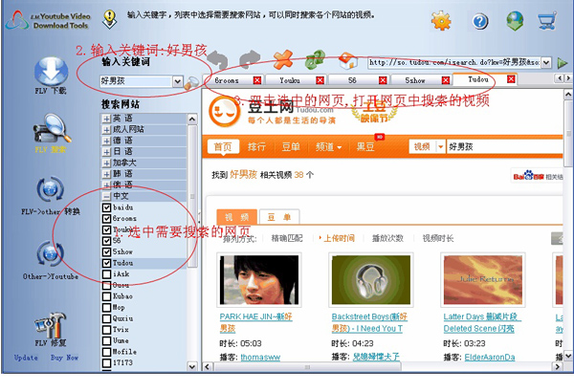Click the Update link
574x392 pixels.
[x=26, y=358]
